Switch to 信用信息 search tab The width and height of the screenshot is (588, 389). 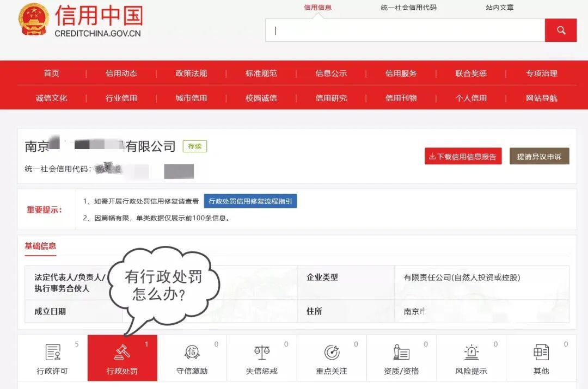click(x=317, y=8)
